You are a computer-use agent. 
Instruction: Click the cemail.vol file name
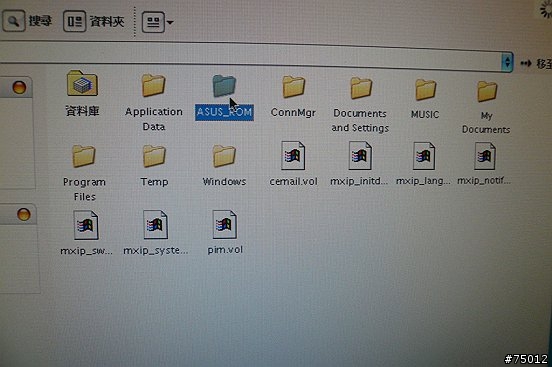(293, 181)
